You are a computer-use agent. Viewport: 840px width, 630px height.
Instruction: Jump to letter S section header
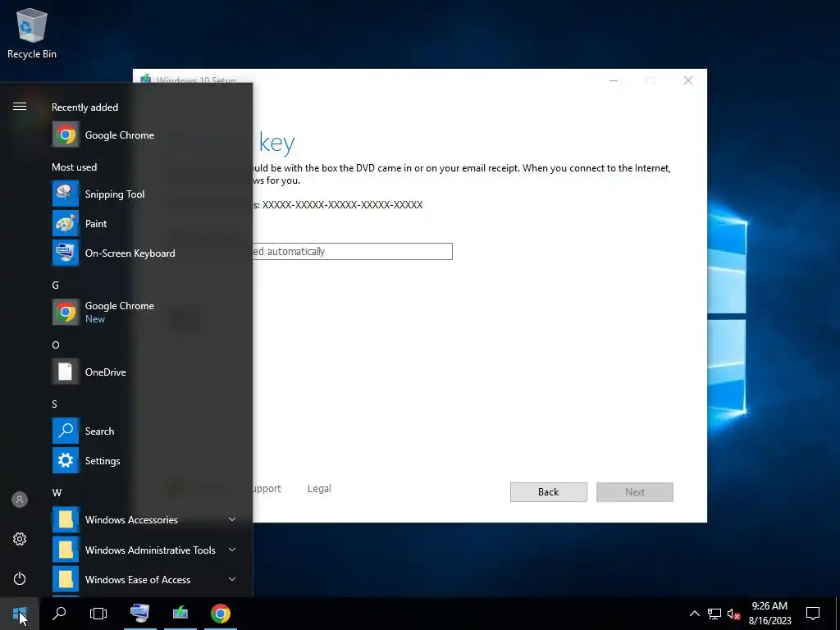(x=55, y=404)
